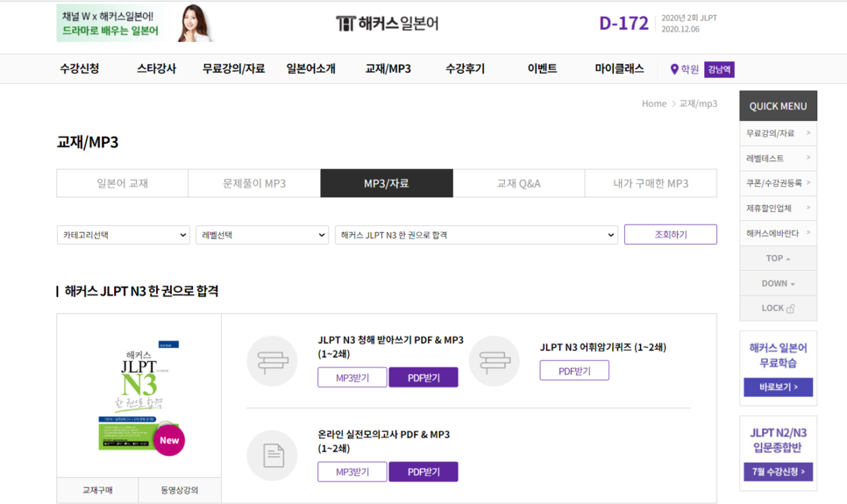Click the document icon beside 온라인 실전모의고사
The image size is (847, 504).
click(x=272, y=456)
